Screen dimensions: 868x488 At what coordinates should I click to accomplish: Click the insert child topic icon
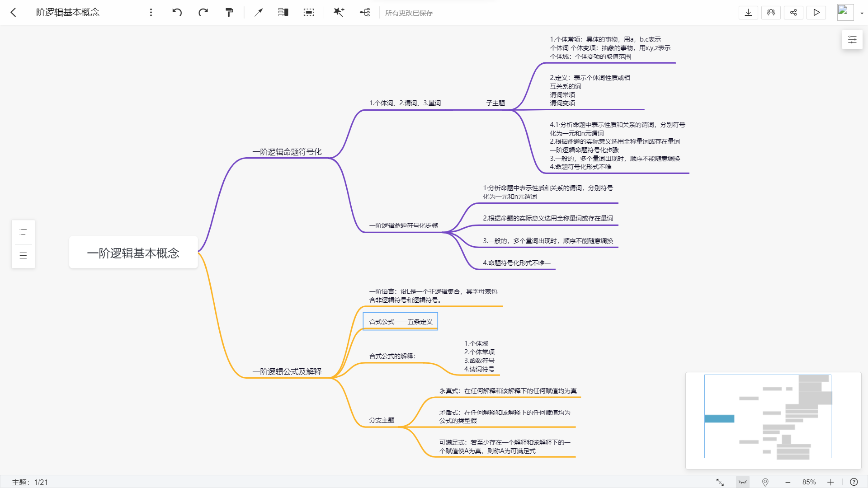point(365,12)
